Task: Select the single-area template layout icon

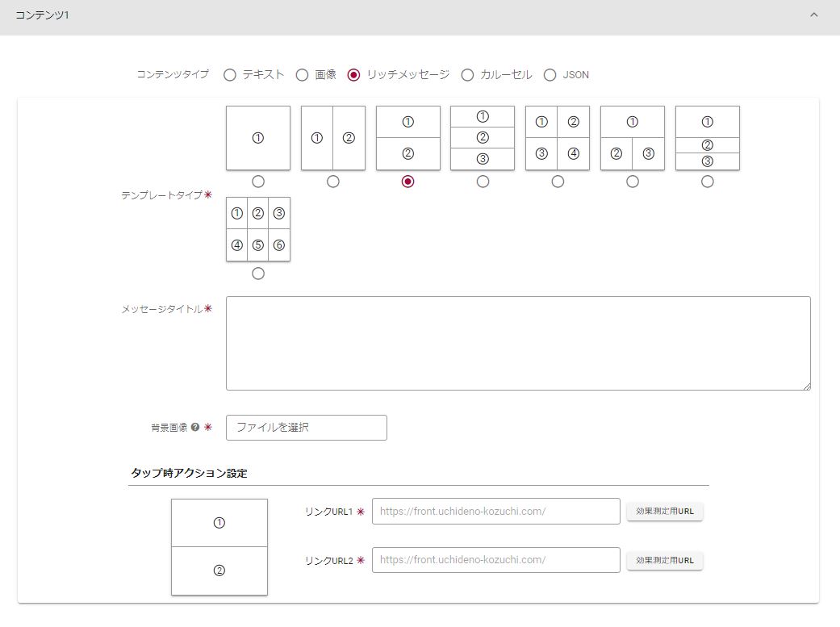Action: 258,138
